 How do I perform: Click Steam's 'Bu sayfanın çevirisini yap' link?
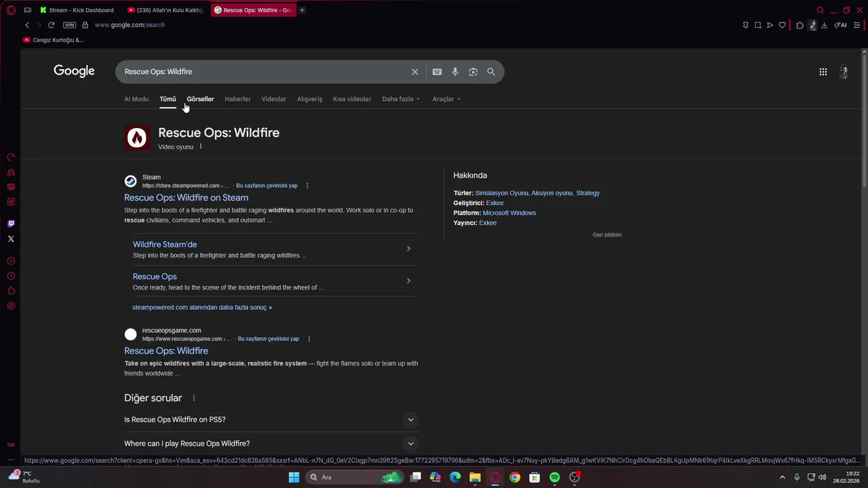pyautogui.click(x=267, y=186)
